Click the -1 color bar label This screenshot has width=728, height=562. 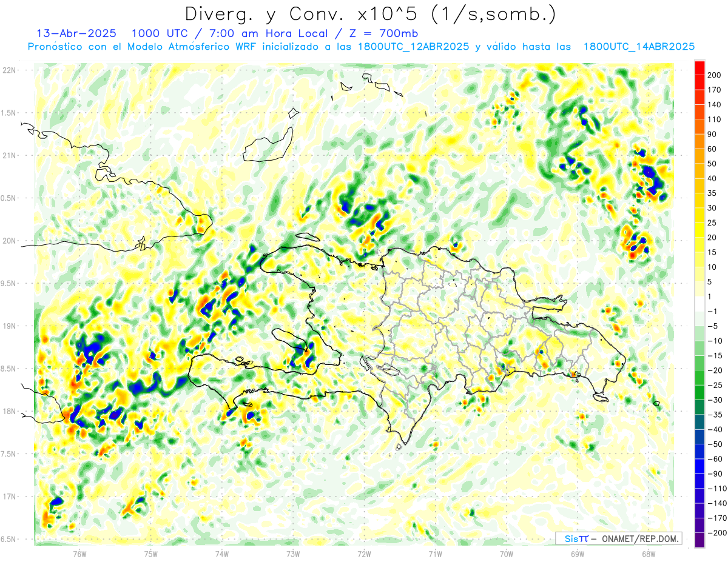[x=713, y=311]
